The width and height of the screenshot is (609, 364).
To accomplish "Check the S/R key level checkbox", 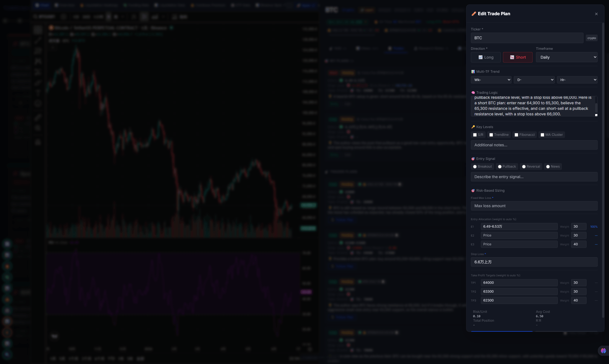I will [475, 135].
